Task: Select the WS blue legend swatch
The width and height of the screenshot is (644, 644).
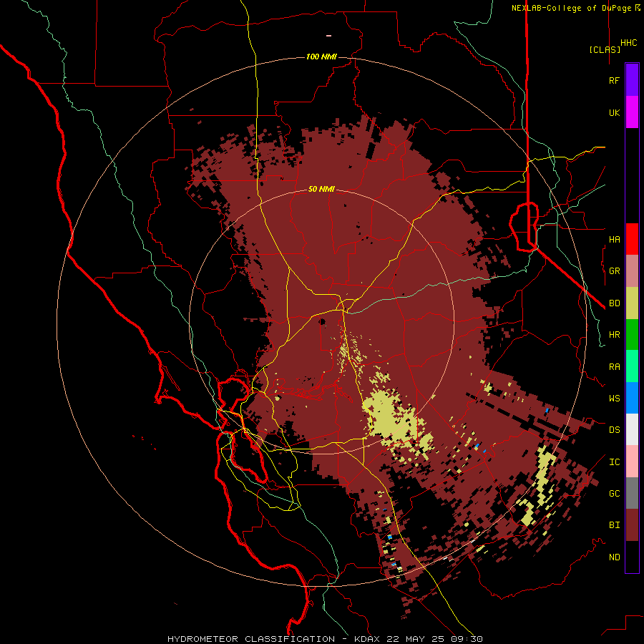Action: [632, 398]
